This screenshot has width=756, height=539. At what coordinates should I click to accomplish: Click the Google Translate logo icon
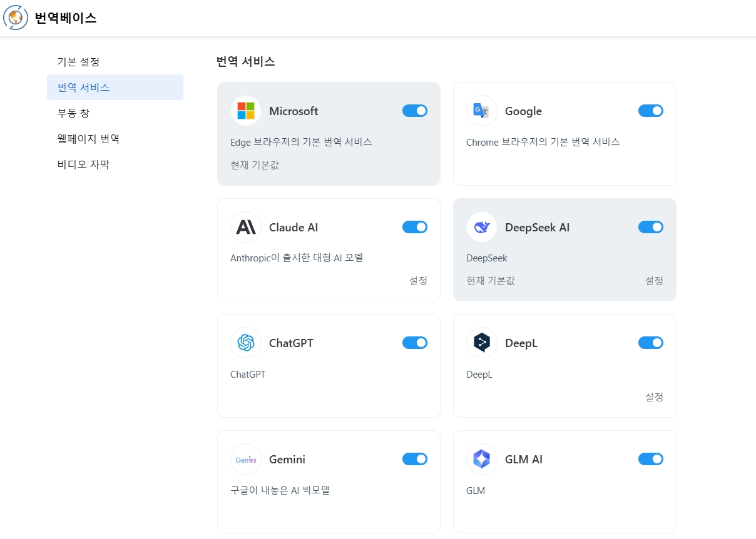pos(482,111)
